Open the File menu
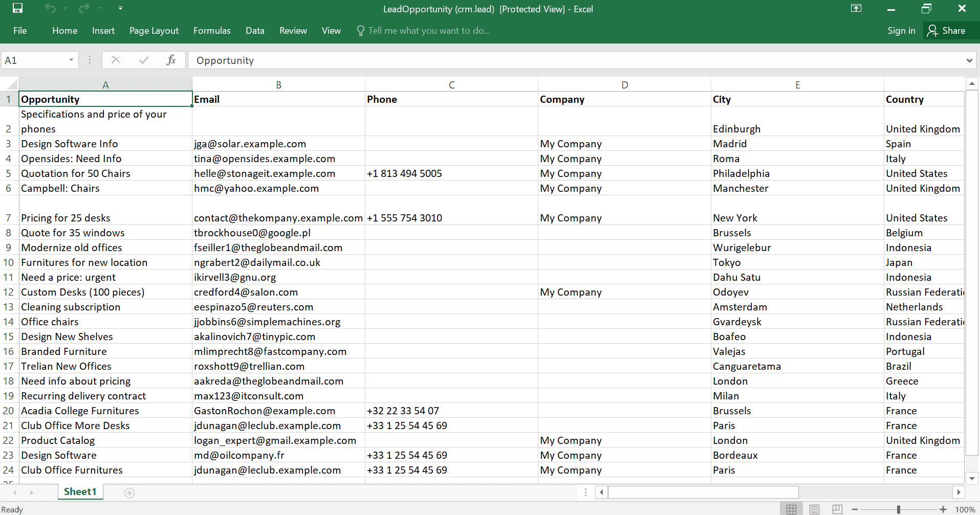The image size is (980, 515). click(20, 31)
